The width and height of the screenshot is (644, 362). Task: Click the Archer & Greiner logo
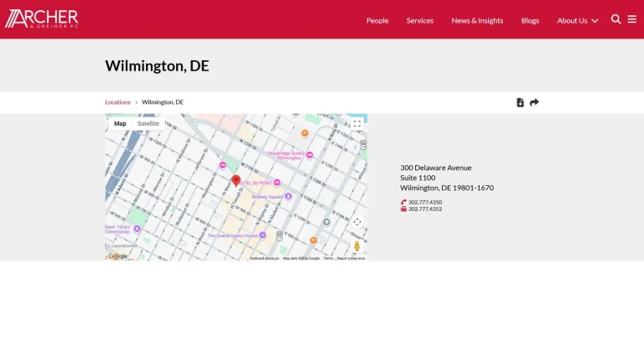tap(41, 19)
